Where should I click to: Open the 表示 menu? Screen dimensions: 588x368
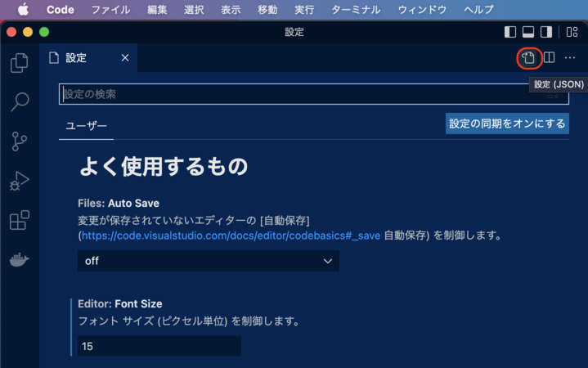tap(231, 9)
